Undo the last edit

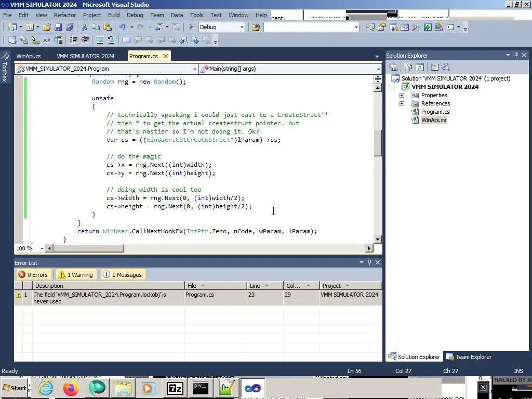[x=123, y=27]
